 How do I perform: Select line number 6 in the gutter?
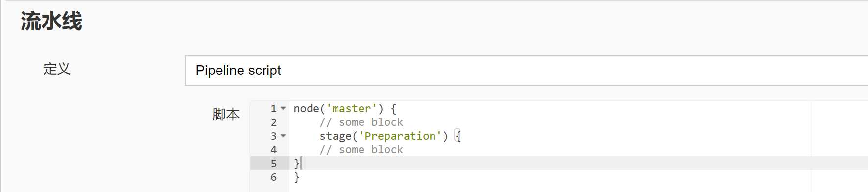click(274, 177)
